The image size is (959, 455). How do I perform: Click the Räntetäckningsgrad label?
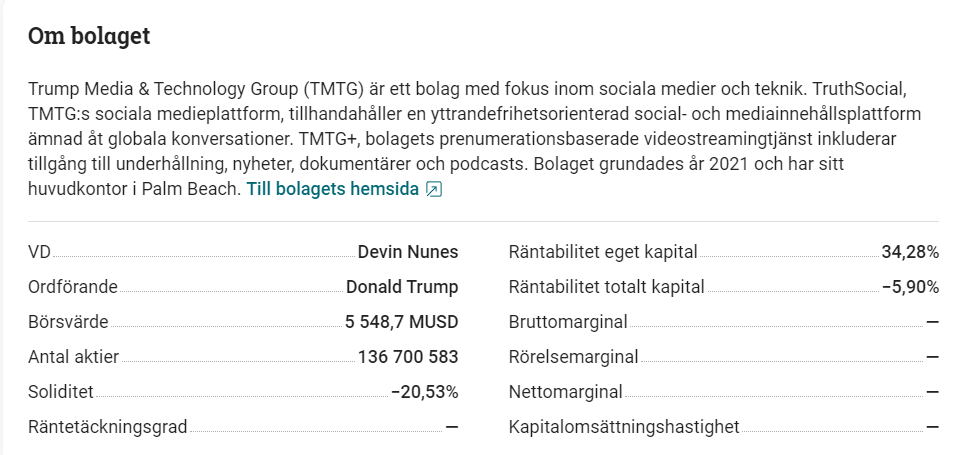[108, 427]
